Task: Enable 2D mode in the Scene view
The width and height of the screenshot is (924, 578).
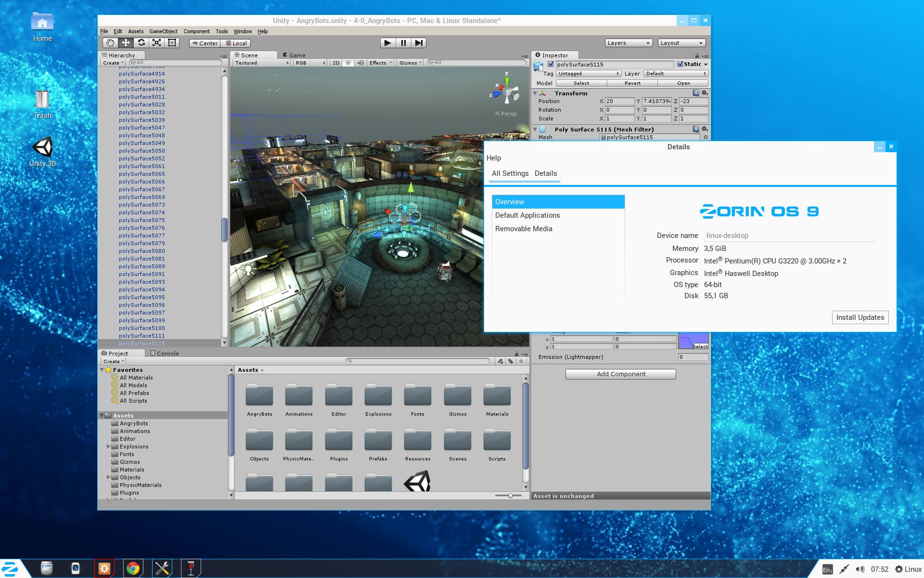Action: pyautogui.click(x=335, y=63)
